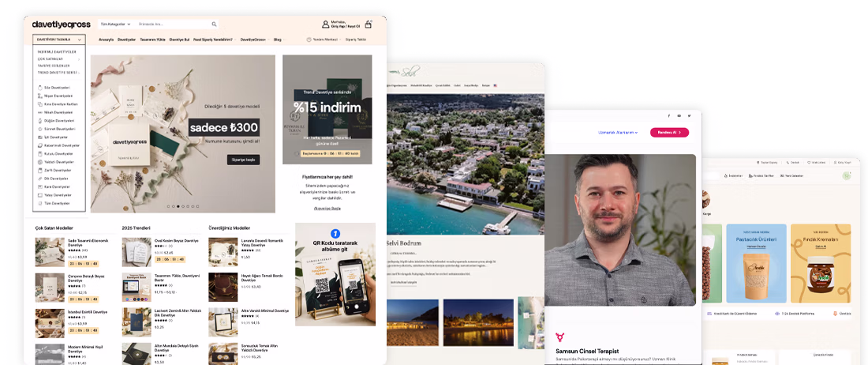Select third carousel dot on hero banner

tap(178, 206)
